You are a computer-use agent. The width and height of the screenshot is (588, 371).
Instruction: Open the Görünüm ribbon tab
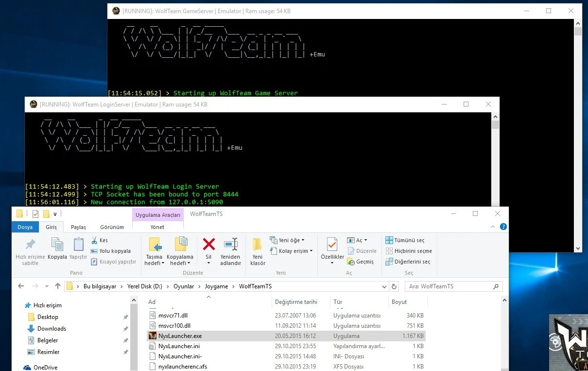112,227
